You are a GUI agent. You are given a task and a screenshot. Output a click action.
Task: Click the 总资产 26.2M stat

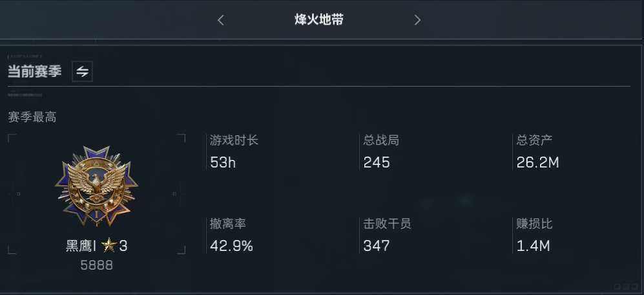pos(537,151)
